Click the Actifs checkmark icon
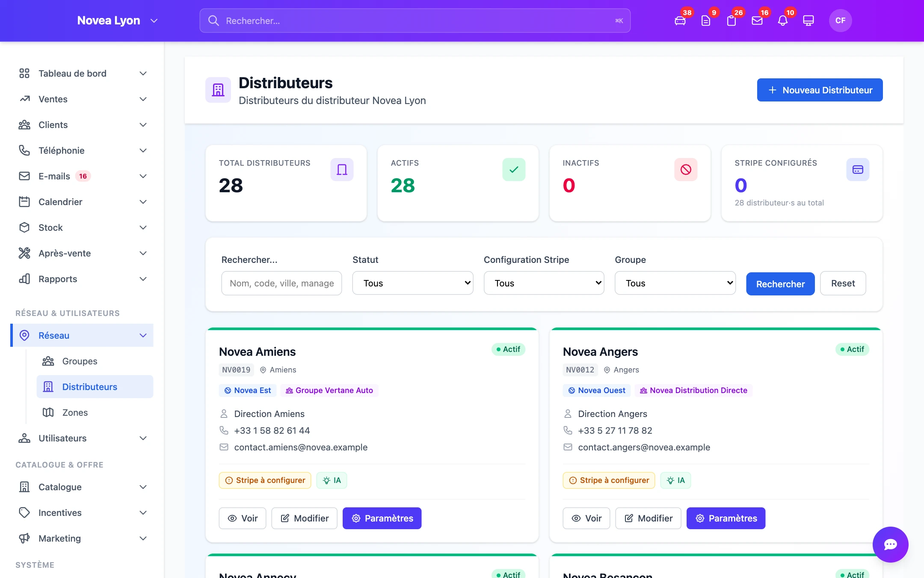Viewport: 924px width, 578px height. tap(514, 170)
